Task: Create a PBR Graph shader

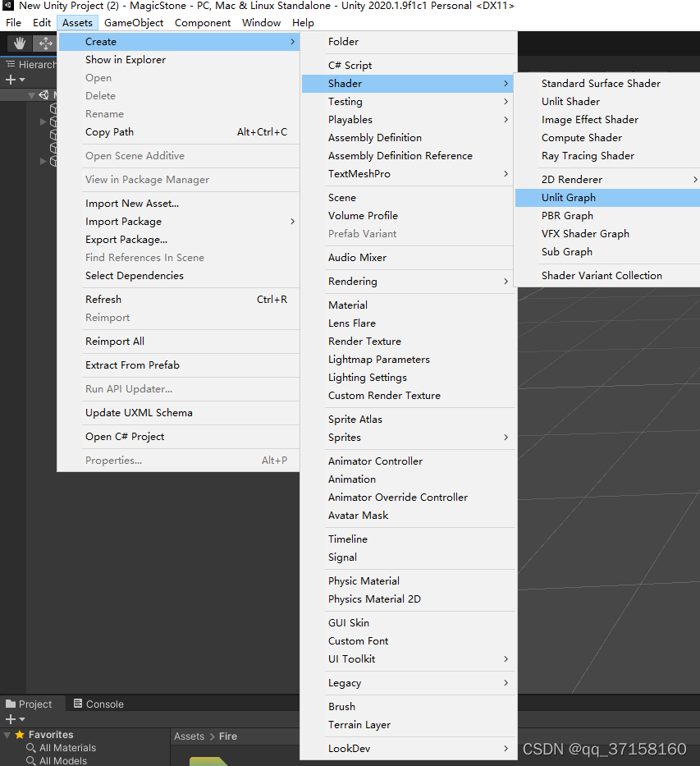Action: (x=608, y=216)
